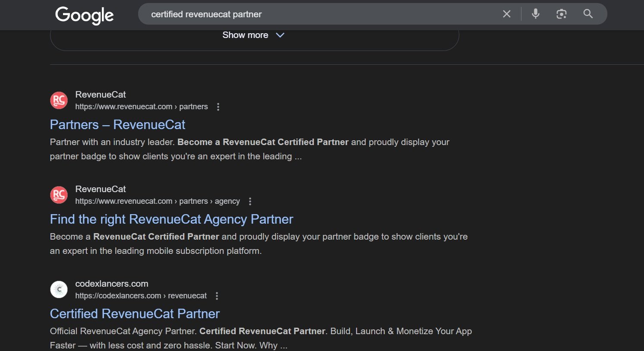Open three-dot menu for codexlancers.com result
The height and width of the screenshot is (351, 644).
(217, 296)
